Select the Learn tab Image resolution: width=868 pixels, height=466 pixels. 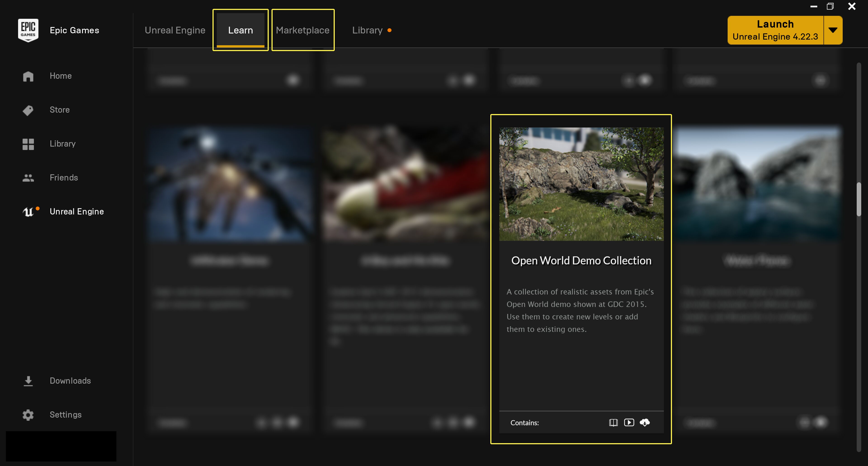pos(240,30)
